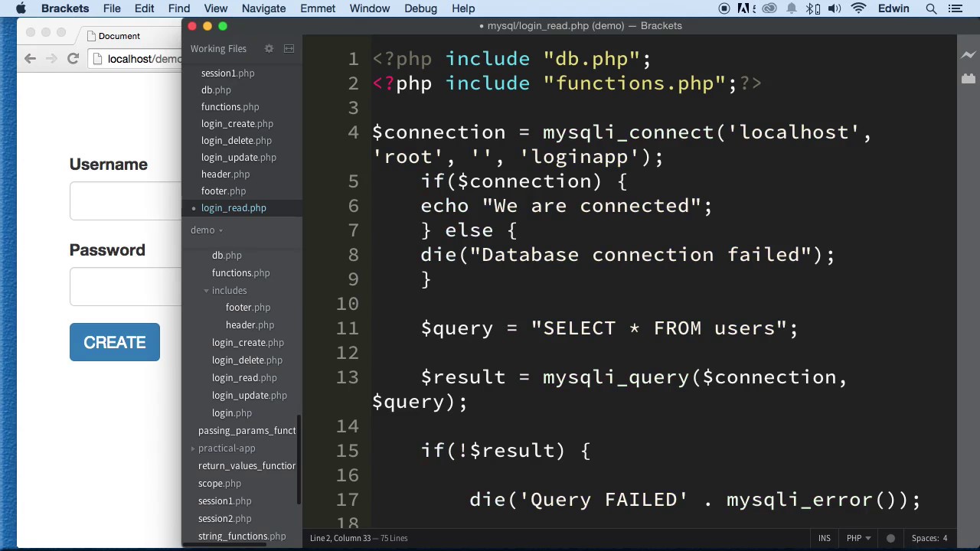The height and width of the screenshot is (551, 980).
Task: Open the Apple menu
Action: pyautogui.click(x=21, y=8)
